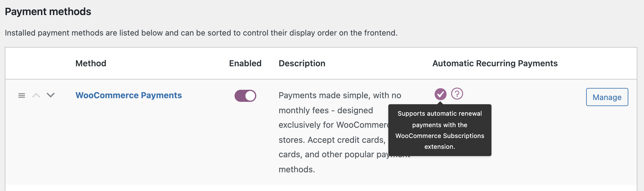Open the WooCommerce Payments link
The image size is (644, 191).
point(129,95)
